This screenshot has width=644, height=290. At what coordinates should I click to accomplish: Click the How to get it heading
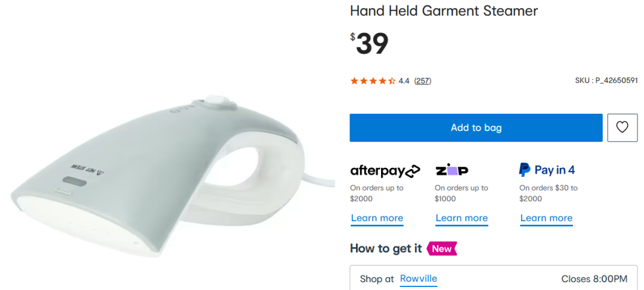(386, 248)
